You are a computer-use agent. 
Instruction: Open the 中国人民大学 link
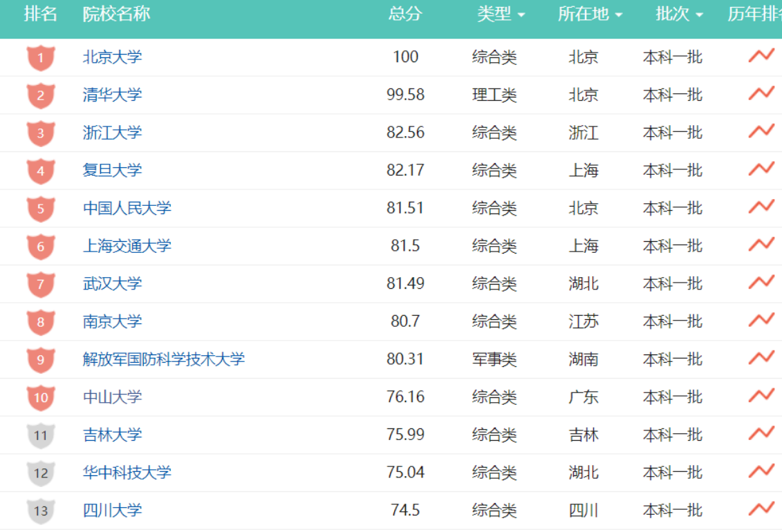click(x=127, y=208)
